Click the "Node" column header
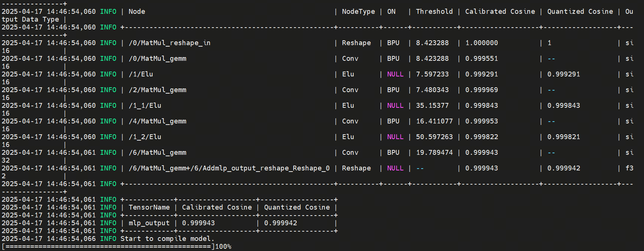This screenshot has width=644, height=251. [x=137, y=12]
